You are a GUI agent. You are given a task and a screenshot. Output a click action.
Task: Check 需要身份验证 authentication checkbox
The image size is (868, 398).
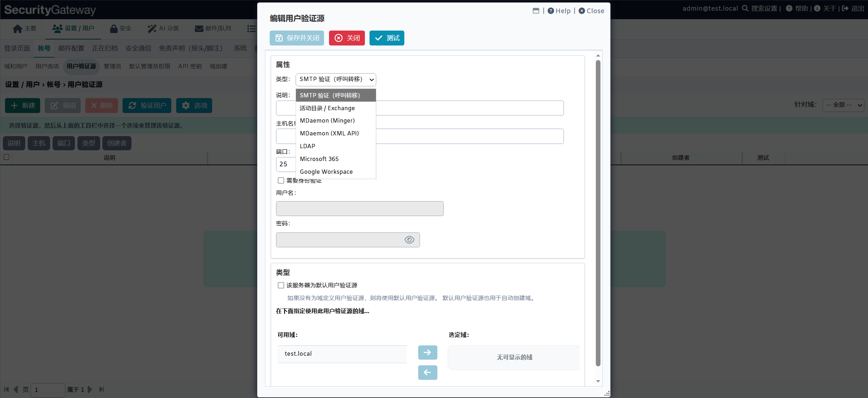281,181
